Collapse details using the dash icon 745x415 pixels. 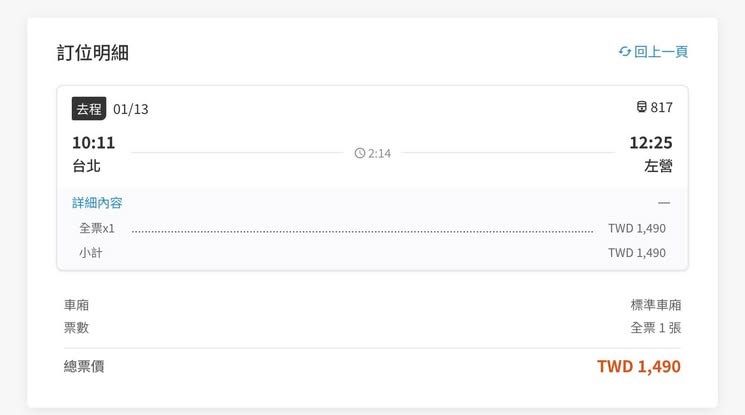[664, 203]
